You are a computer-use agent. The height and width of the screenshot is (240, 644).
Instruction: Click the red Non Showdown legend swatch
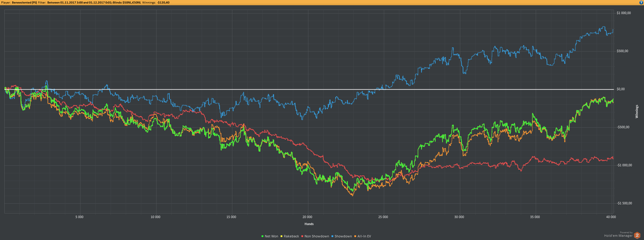point(302,236)
